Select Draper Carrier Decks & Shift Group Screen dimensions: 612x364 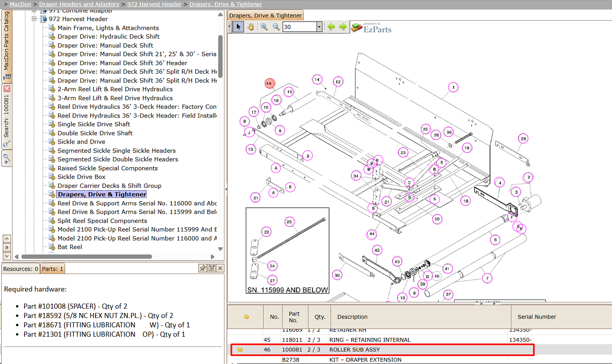pyautogui.click(x=109, y=186)
